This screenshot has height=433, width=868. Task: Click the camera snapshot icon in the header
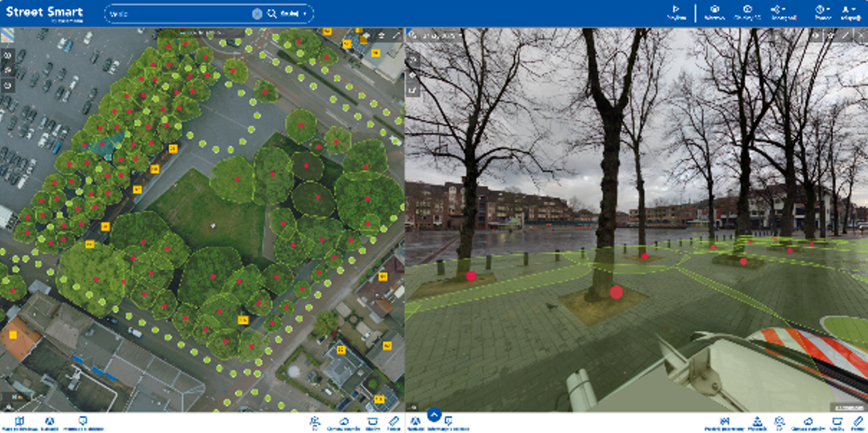click(x=747, y=10)
